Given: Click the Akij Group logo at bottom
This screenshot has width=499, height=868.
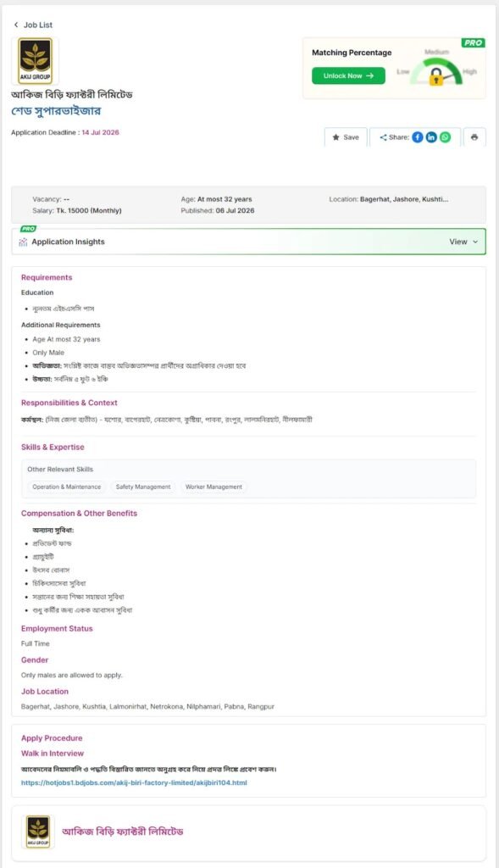Looking at the screenshot, I should point(38,832).
